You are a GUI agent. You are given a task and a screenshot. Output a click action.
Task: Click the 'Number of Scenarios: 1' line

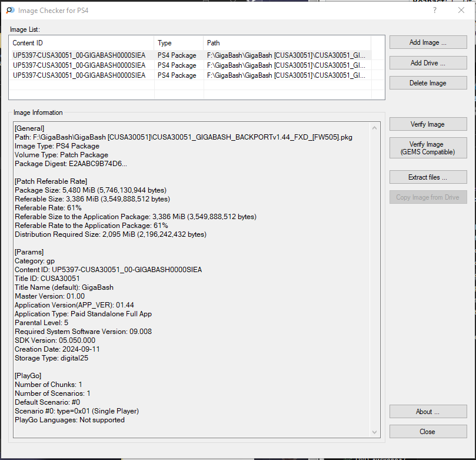coord(52,393)
